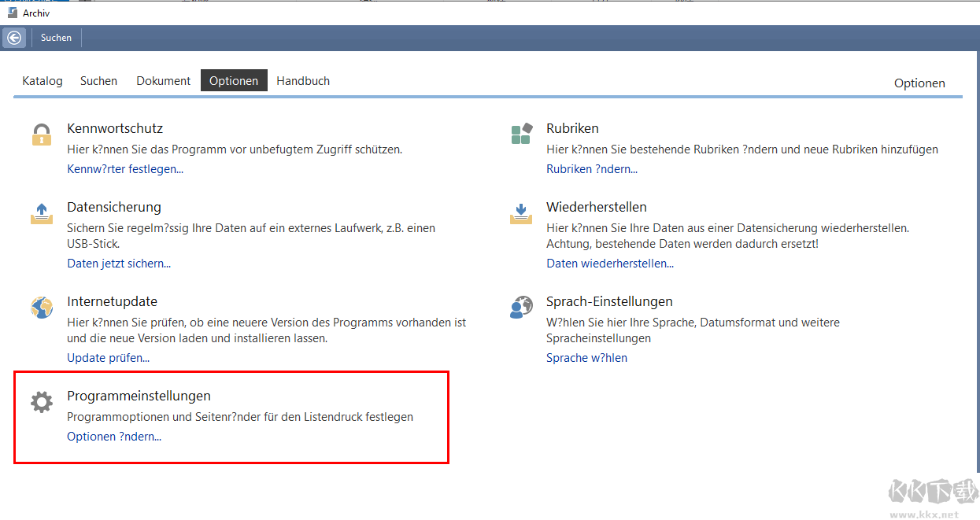
Task: Select the Dokument tab
Action: (163, 81)
